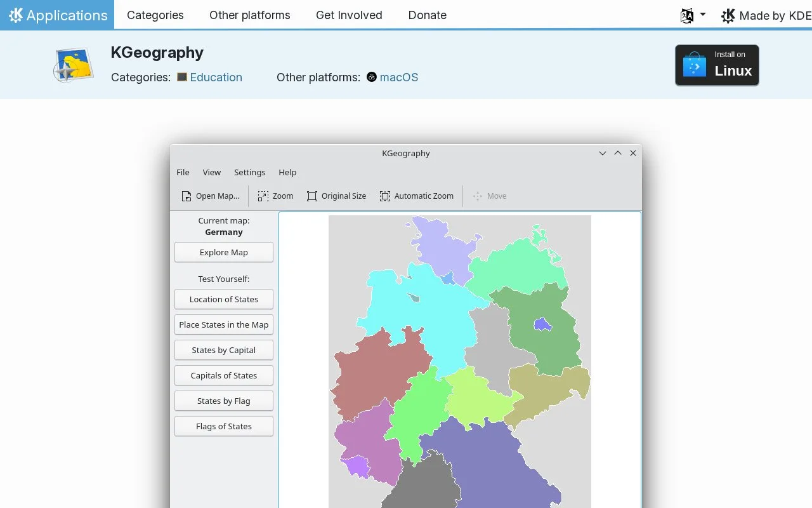
Task: Click the small blue Berlin region
Action: click(542, 324)
